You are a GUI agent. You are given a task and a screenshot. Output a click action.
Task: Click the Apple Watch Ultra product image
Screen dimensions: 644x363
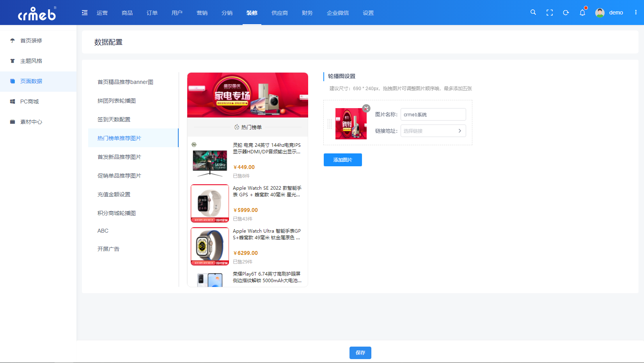pos(210,246)
